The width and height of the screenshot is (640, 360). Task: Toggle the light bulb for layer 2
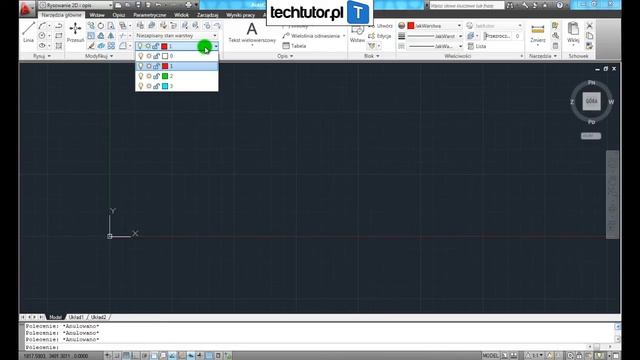141,76
